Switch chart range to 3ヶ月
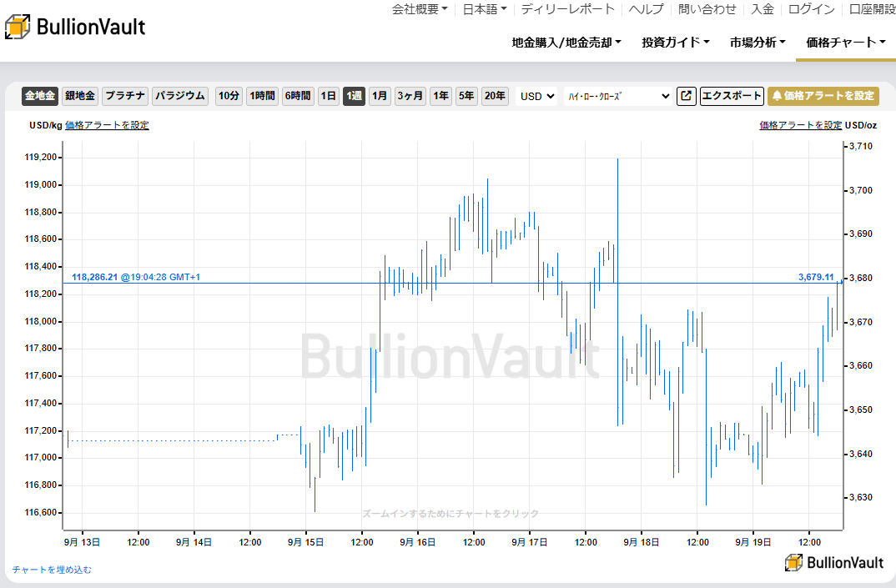 [x=410, y=96]
